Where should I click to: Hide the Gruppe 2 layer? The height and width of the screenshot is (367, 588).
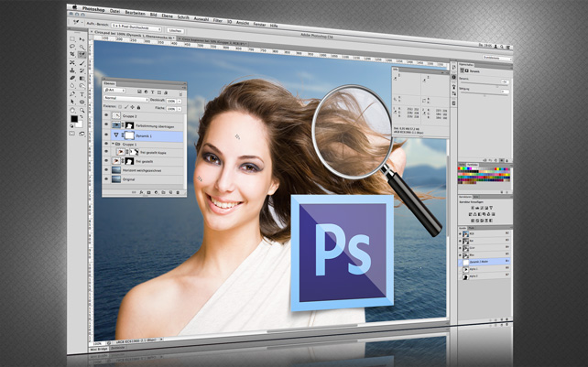(x=106, y=115)
